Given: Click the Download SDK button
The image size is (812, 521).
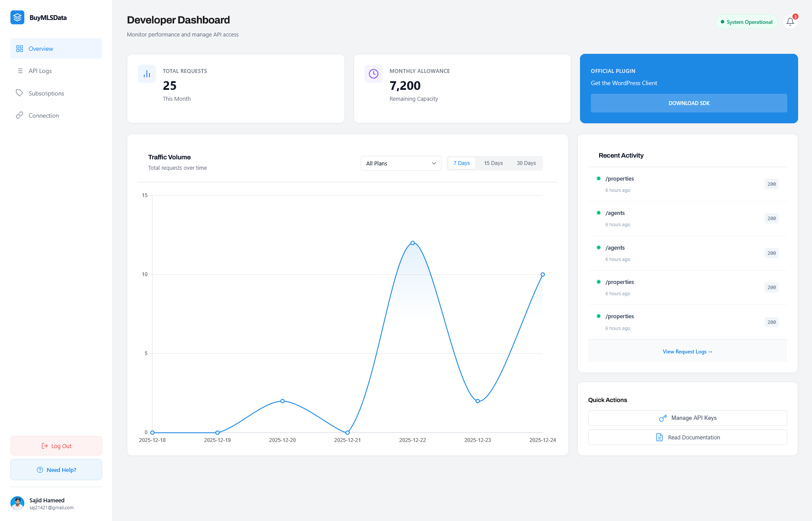Looking at the screenshot, I should tap(689, 103).
